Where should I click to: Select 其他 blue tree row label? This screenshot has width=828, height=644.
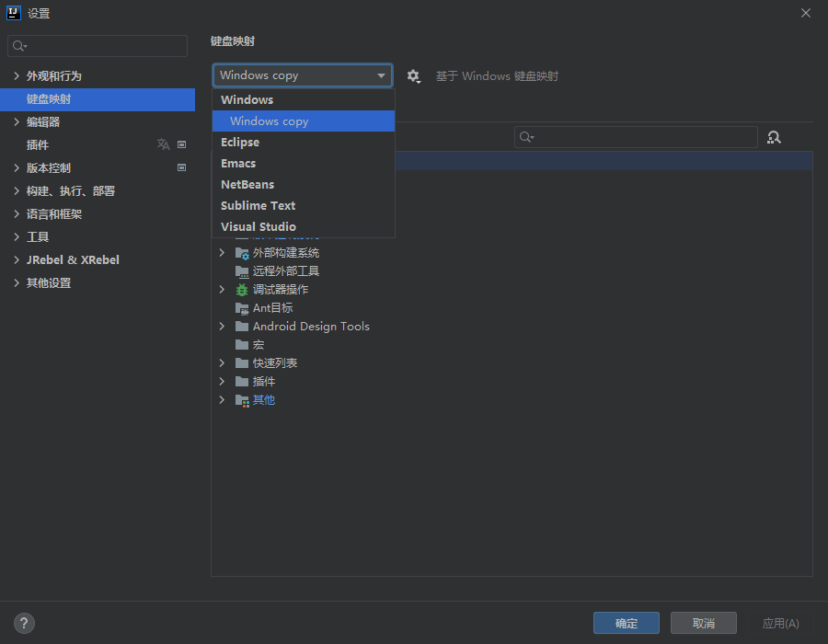coord(263,399)
